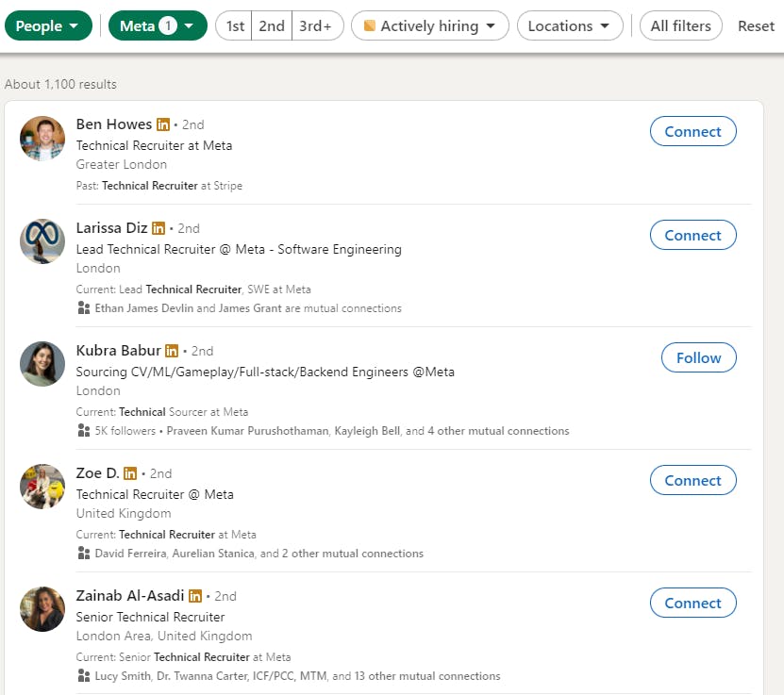Click LinkedIn premium badge beside Zoe D.

coord(130,473)
